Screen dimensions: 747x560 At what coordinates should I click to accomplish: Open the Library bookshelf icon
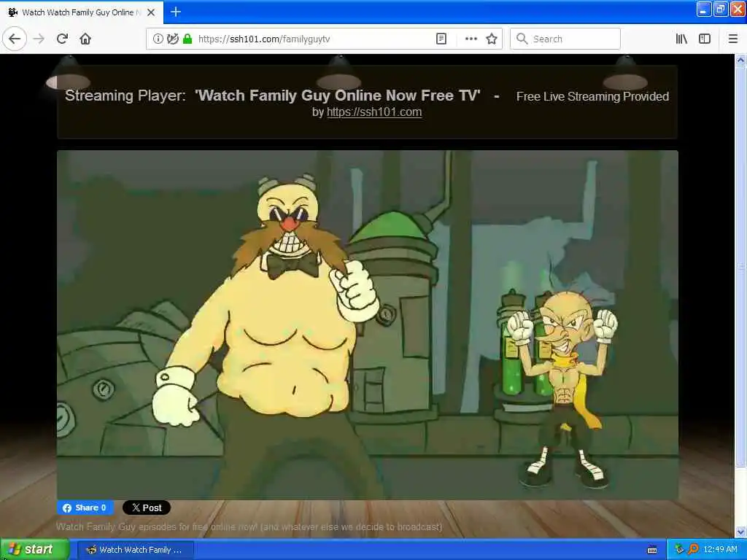coord(681,39)
